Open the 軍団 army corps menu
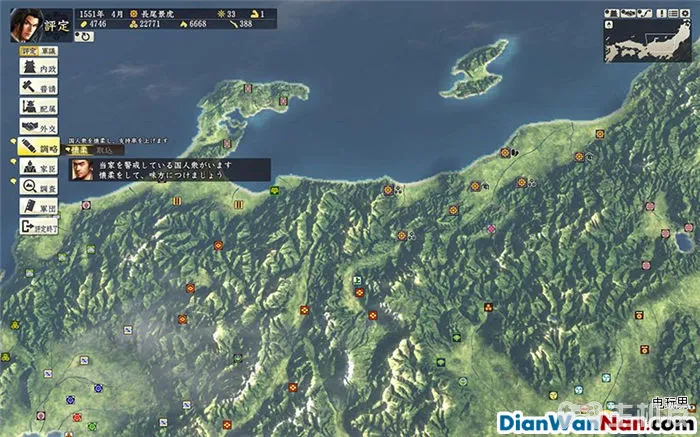Screen dimensions: 700x437 point(39,207)
